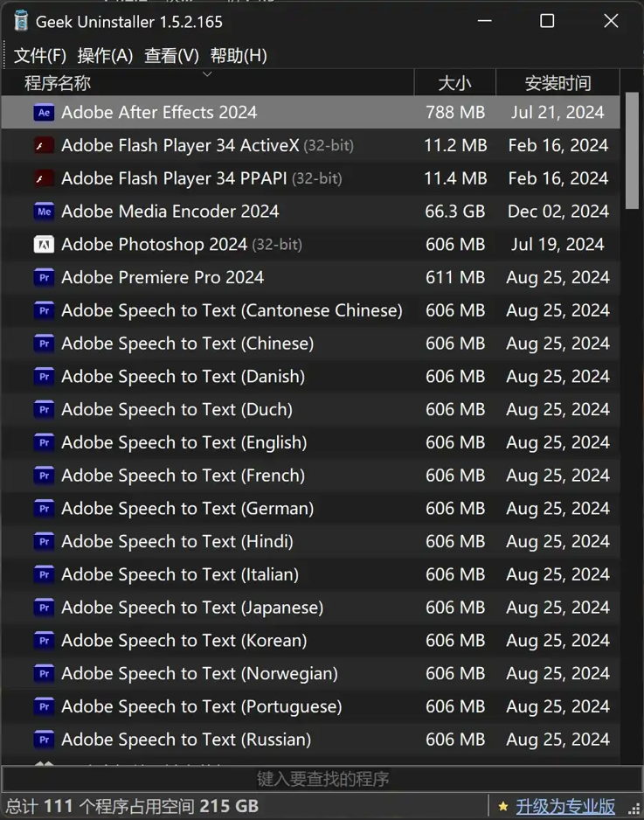Sort programs by the 大小 column header

pos(454,83)
